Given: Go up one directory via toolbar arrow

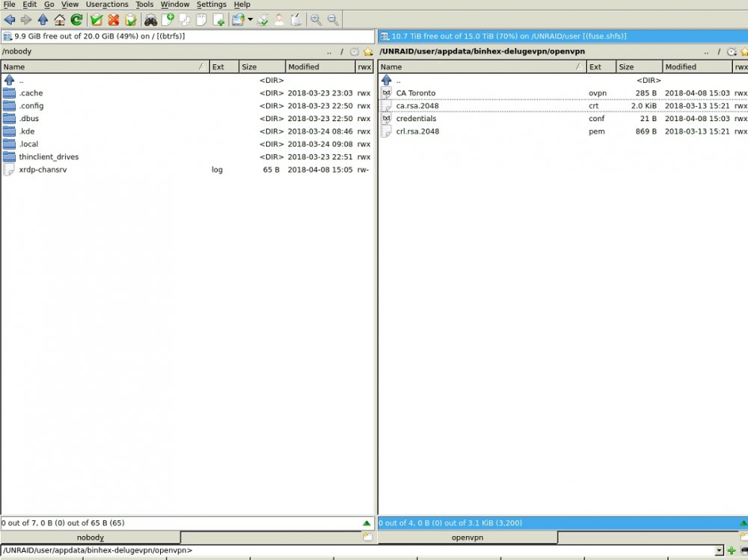Looking at the screenshot, I should pos(43,19).
